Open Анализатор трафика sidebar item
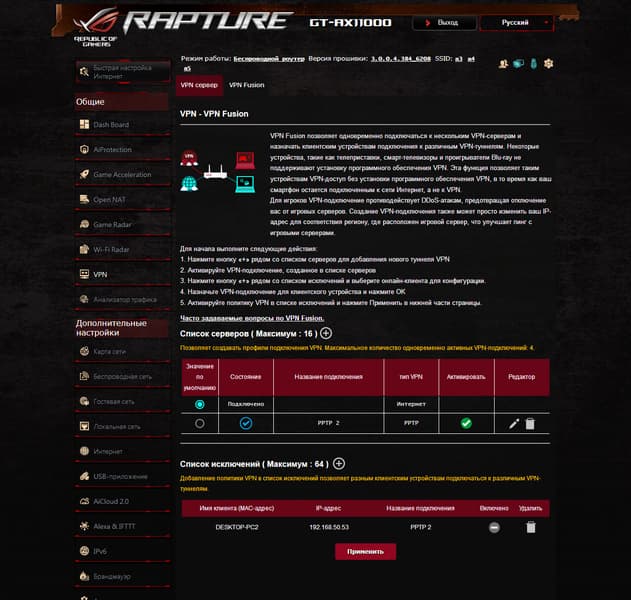This screenshot has width=631, height=600. [x=122, y=299]
